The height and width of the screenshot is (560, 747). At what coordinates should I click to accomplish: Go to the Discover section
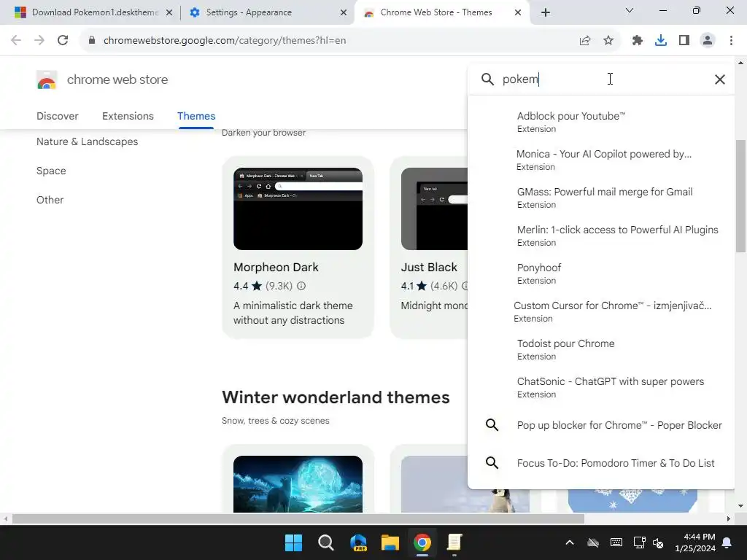tap(57, 116)
